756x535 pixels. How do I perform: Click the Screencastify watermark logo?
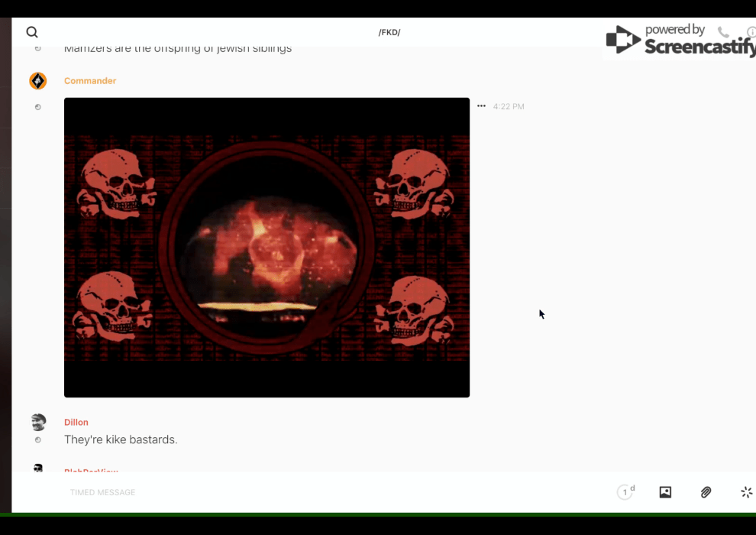tap(678, 40)
